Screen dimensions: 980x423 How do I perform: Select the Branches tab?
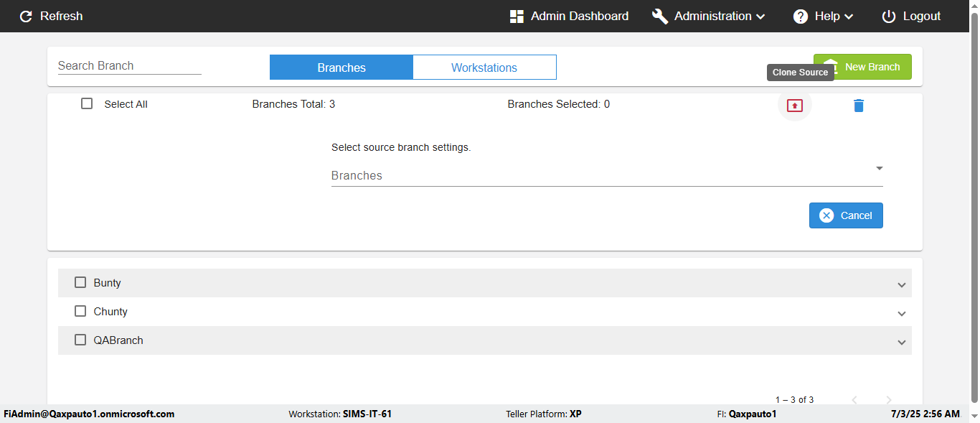point(341,68)
